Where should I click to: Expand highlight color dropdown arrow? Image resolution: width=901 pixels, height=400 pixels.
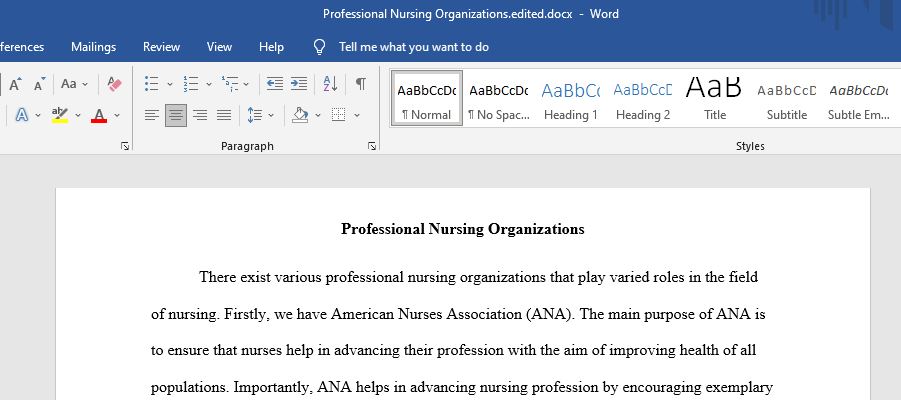point(78,116)
